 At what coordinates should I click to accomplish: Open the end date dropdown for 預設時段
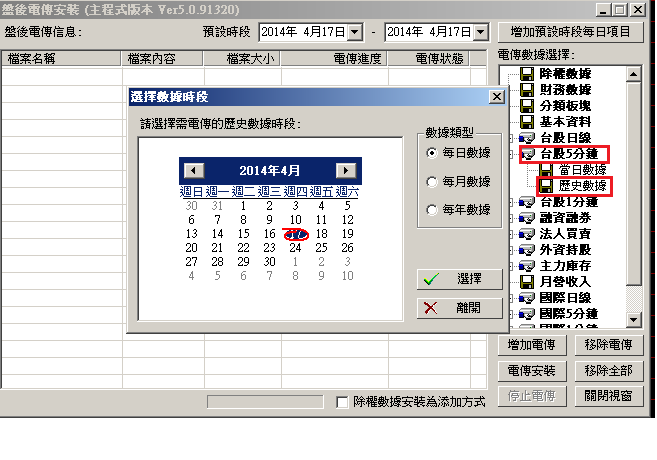pos(481,32)
